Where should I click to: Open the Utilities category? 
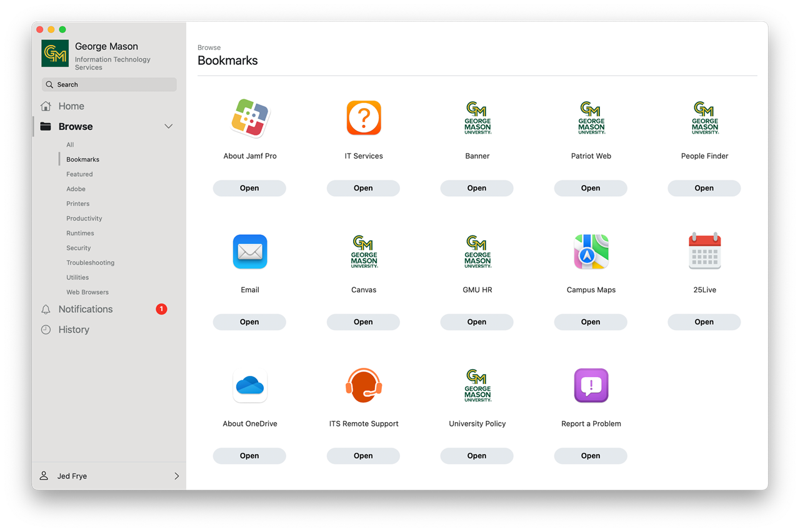(77, 277)
